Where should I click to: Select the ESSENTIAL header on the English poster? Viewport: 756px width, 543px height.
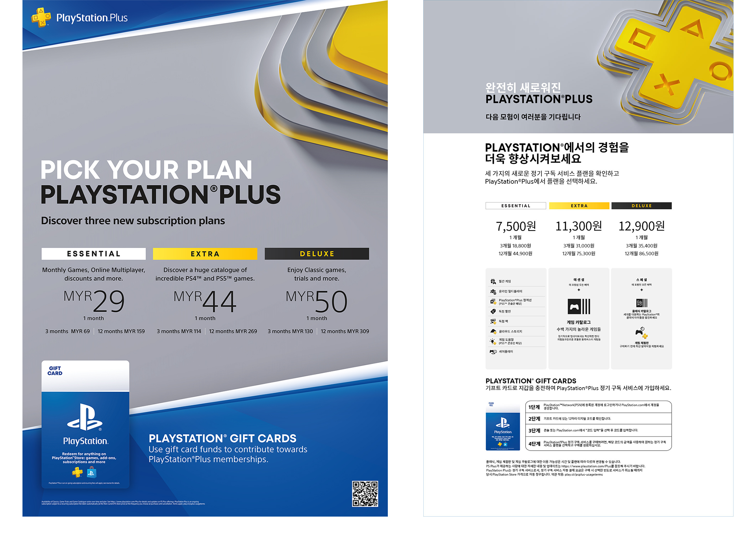tap(94, 254)
